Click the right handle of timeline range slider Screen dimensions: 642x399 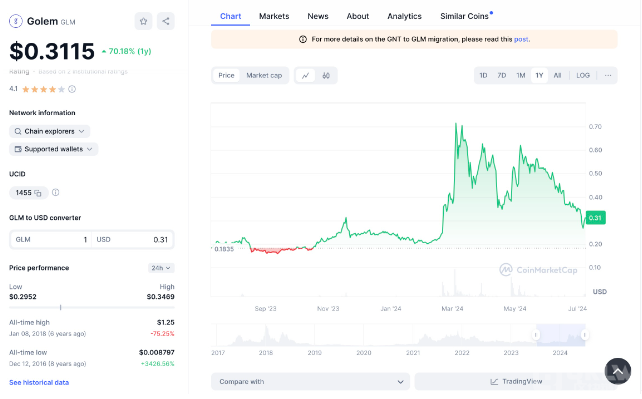tap(585, 335)
